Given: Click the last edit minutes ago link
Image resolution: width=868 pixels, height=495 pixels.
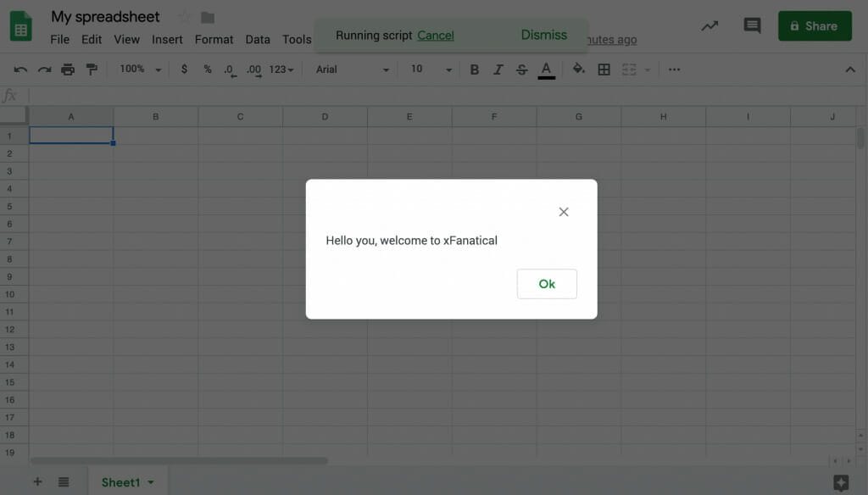Looking at the screenshot, I should 612,40.
